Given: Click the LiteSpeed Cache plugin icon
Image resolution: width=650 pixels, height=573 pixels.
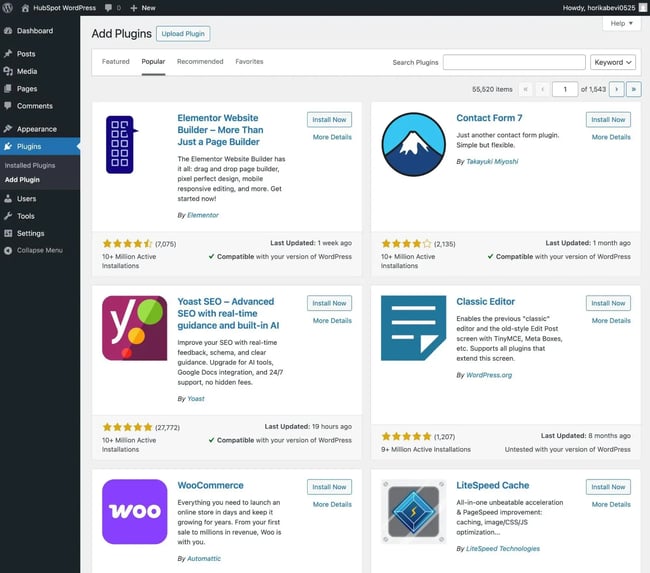Looking at the screenshot, I should tap(414, 511).
